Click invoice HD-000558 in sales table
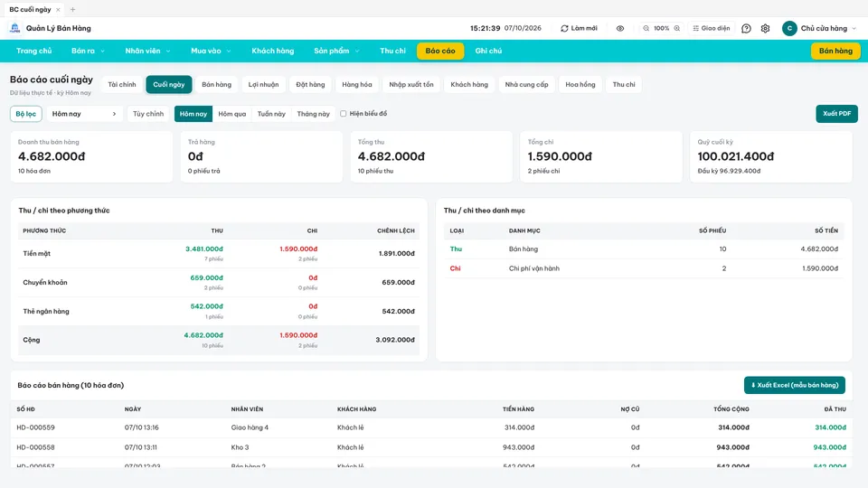Image resolution: width=868 pixels, height=488 pixels. point(35,447)
